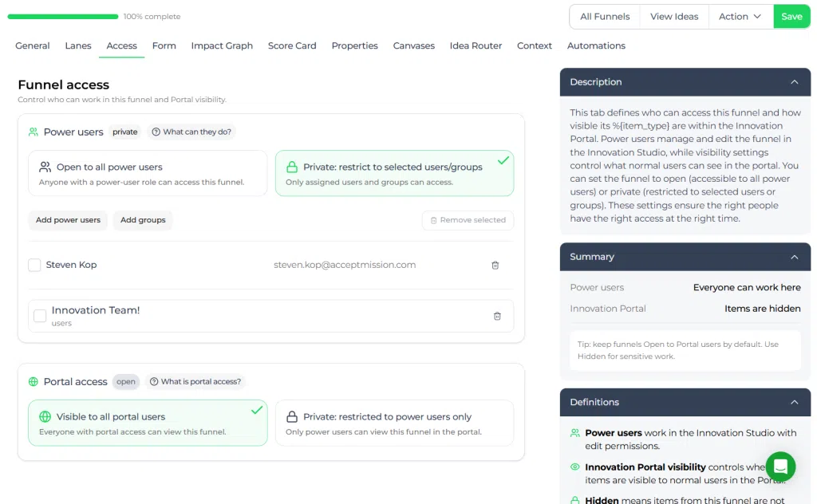Click the lock icon on Private: restricted to power users only
This screenshot has height=504, width=817.
click(x=292, y=416)
